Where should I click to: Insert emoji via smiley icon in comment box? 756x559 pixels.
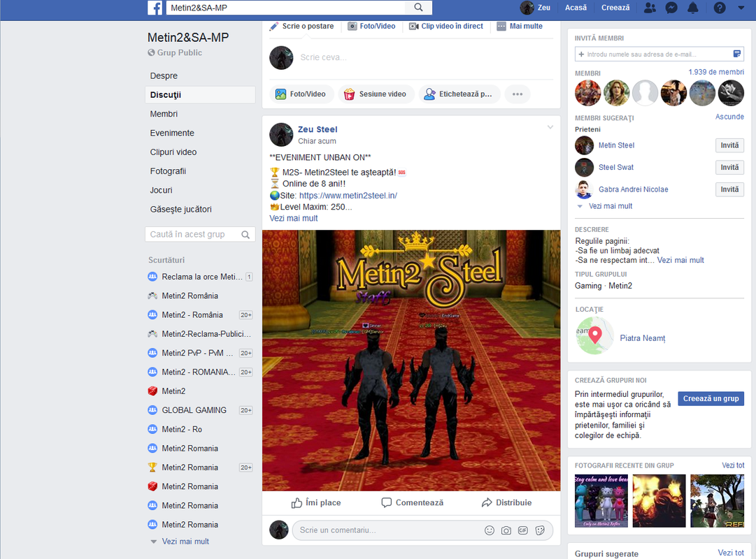[489, 530]
